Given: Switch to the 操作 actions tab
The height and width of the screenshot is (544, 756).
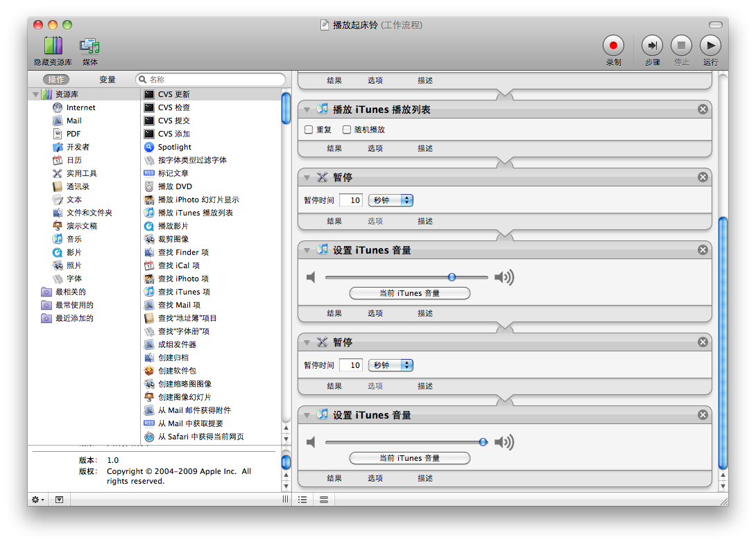Looking at the screenshot, I should (56, 80).
